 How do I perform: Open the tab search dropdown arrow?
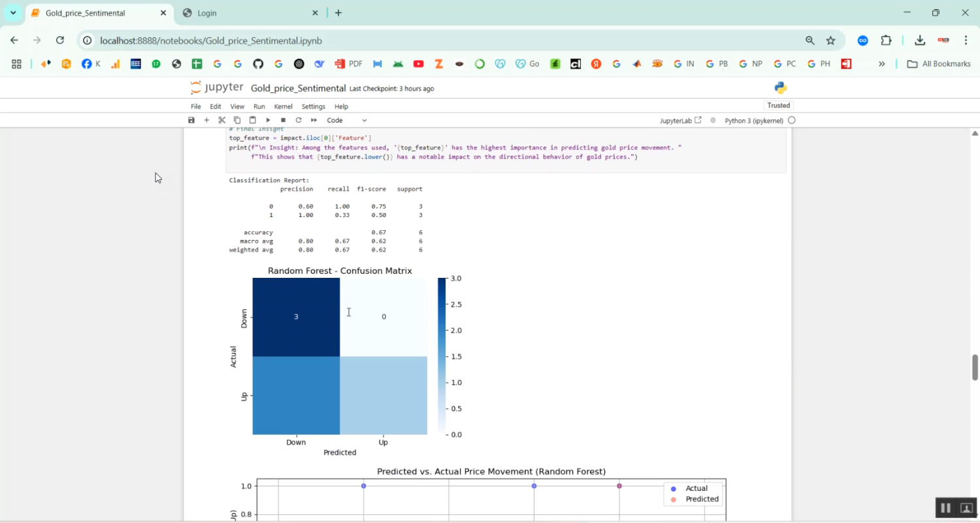[x=13, y=13]
